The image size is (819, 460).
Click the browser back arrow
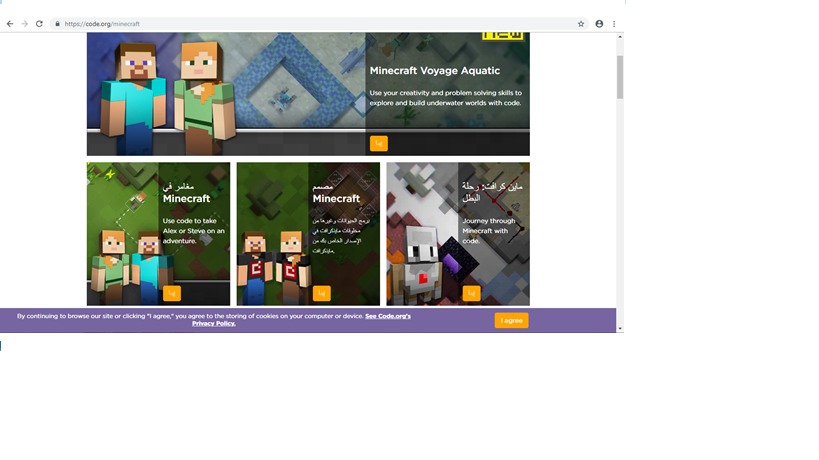click(10, 24)
